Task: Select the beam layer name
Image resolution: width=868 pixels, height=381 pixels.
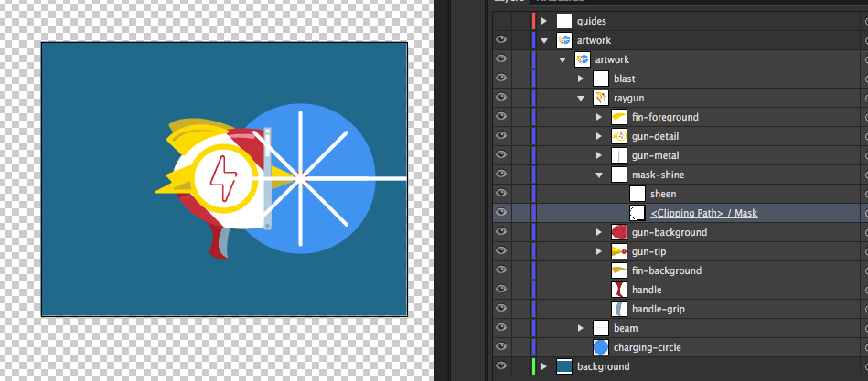Action: [x=626, y=328]
